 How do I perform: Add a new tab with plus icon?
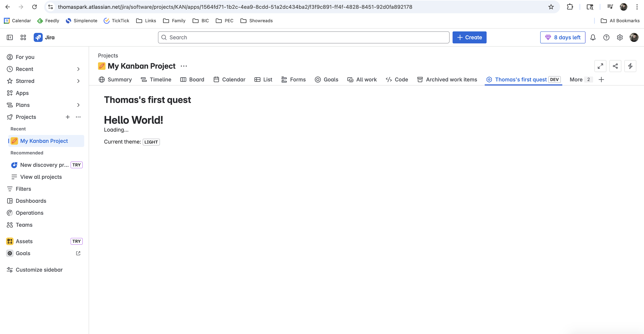click(x=601, y=79)
